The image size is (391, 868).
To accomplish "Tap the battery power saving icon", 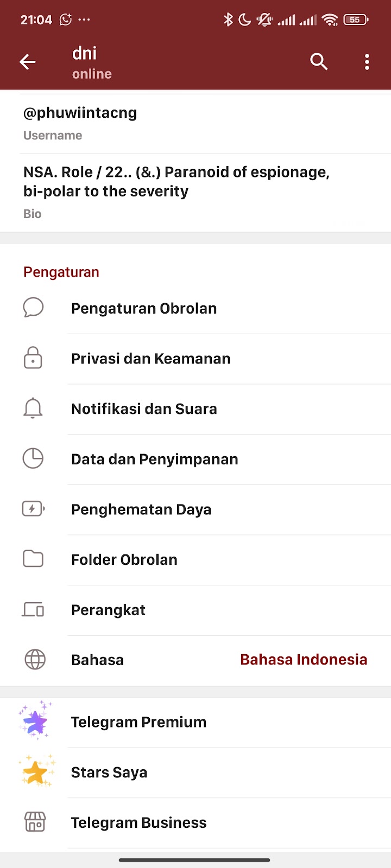I will (33, 509).
